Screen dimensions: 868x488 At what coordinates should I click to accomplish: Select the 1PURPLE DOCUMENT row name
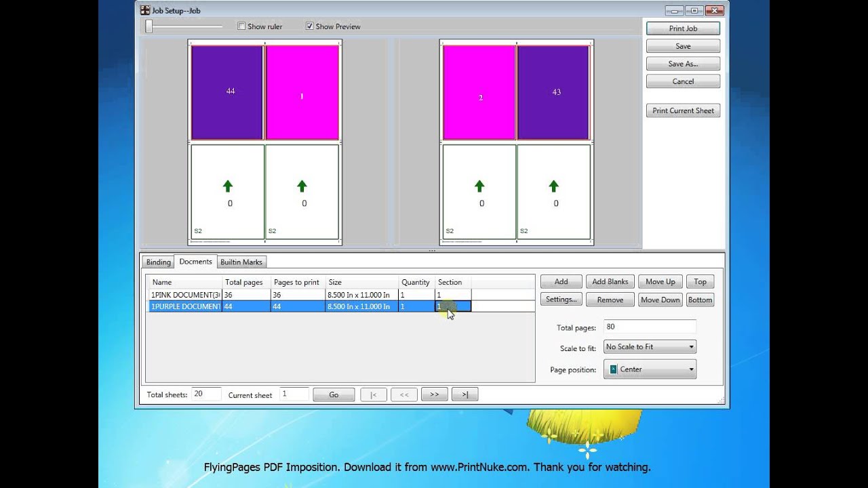tap(185, 306)
